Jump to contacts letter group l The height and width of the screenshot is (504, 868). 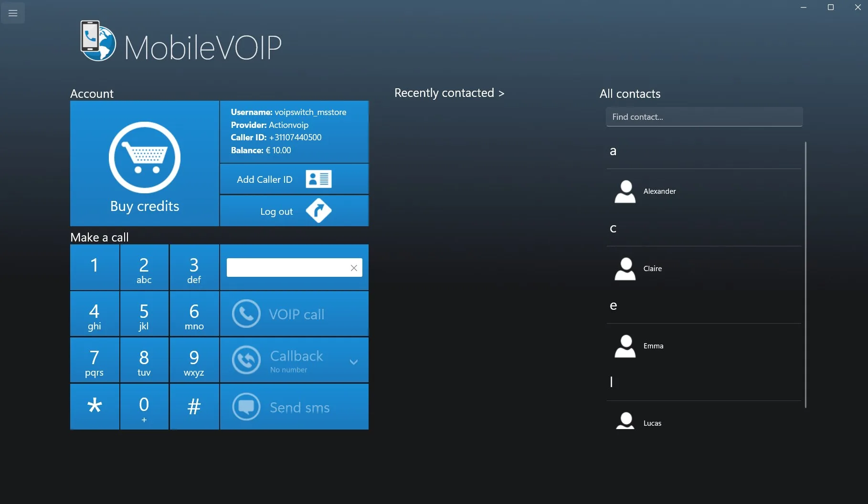[x=611, y=382]
